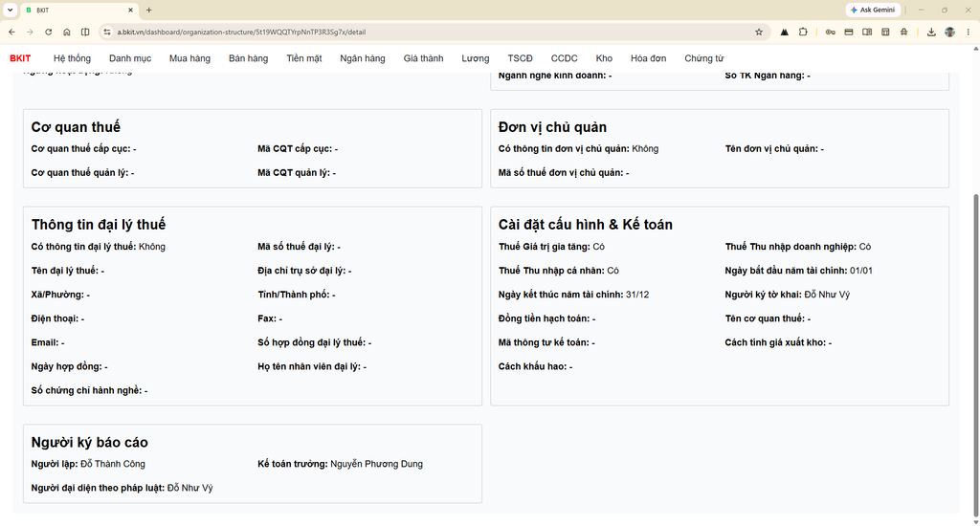Click the browser forward arrow

(30, 32)
